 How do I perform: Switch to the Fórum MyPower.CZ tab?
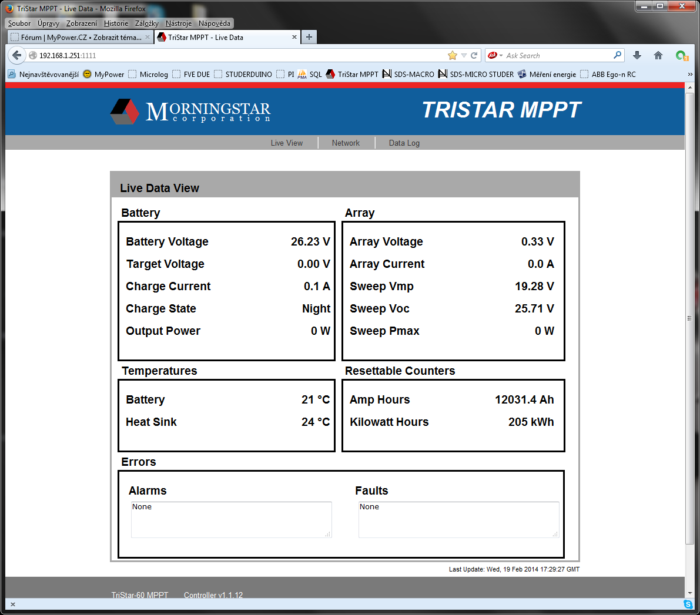81,38
